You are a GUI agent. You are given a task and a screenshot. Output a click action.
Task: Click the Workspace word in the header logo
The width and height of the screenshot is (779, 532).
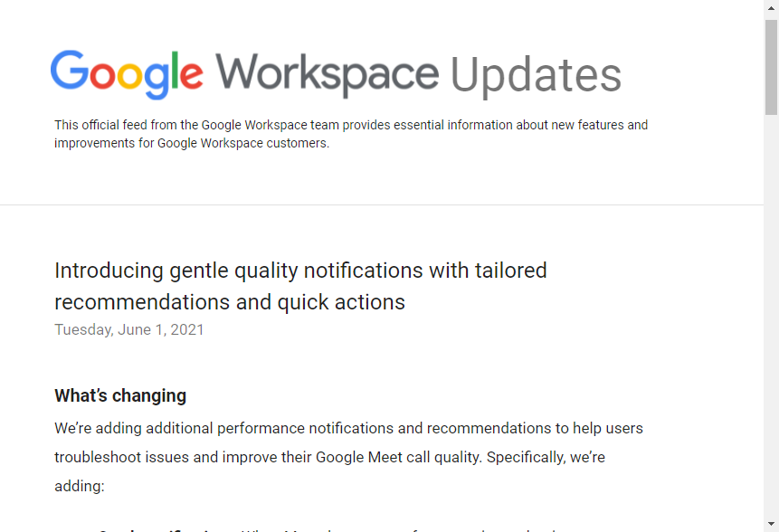327,74
